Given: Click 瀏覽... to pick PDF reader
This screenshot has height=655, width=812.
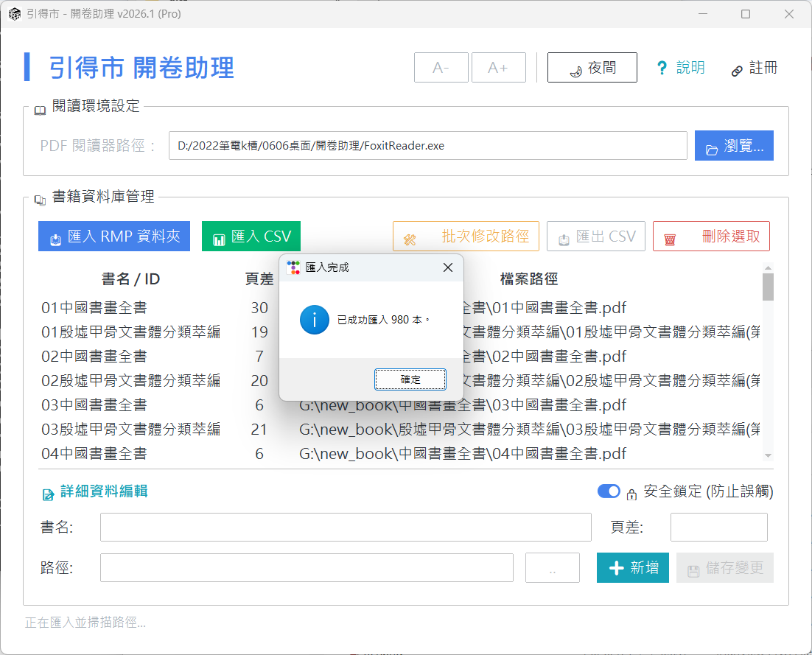Looking at the screenshot, I should click(734, 146).
